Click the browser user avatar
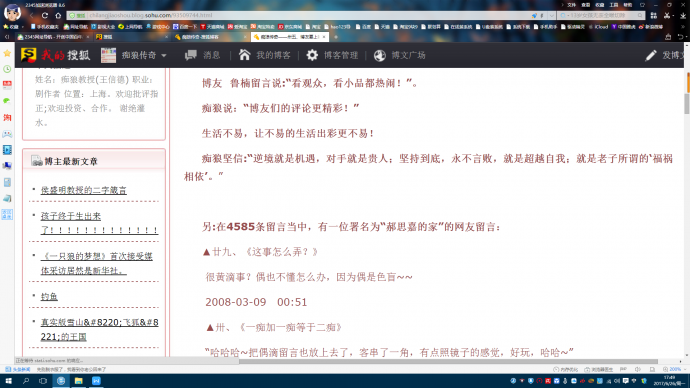690x388 pixels. (12, 11)
